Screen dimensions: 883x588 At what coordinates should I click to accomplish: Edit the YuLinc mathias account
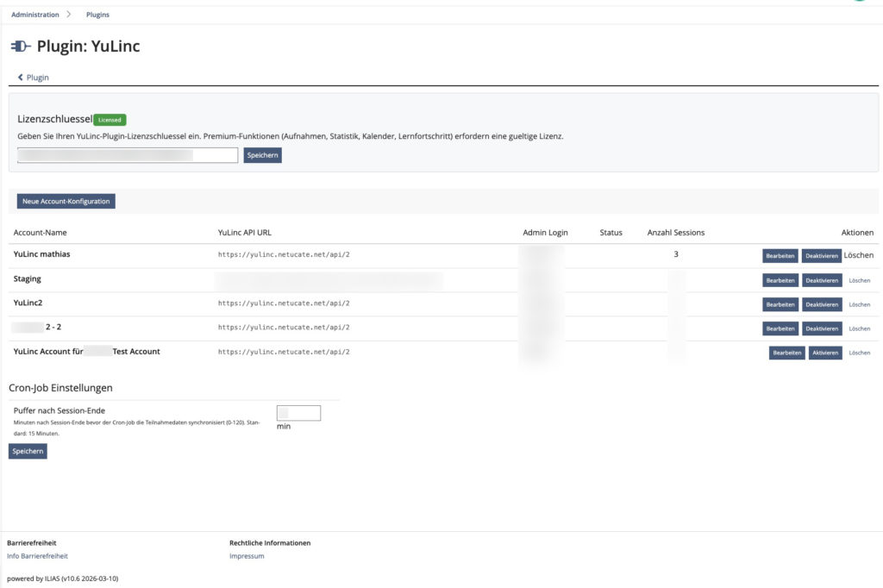(x=780, y=256)
